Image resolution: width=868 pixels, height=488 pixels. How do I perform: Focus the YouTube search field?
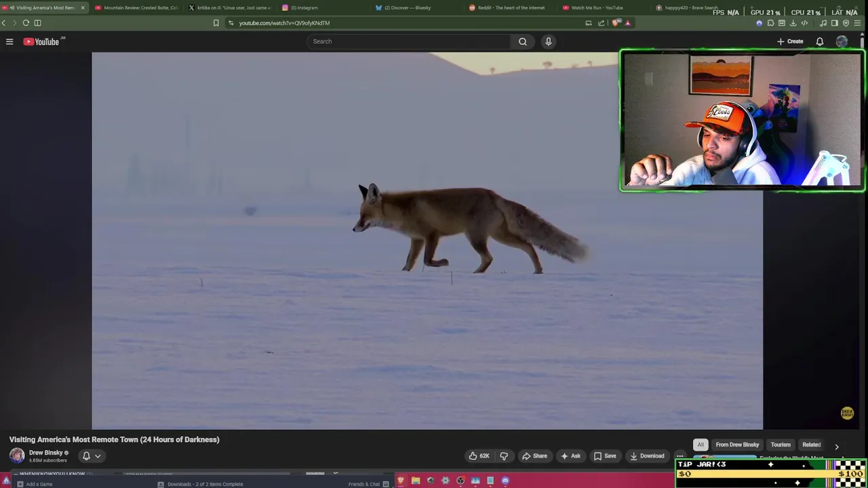(x=409, y=41)
